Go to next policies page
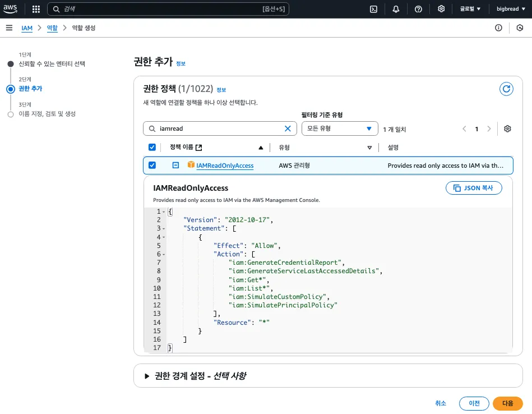This screenshot has width=532, height=414. click(489, 128)
